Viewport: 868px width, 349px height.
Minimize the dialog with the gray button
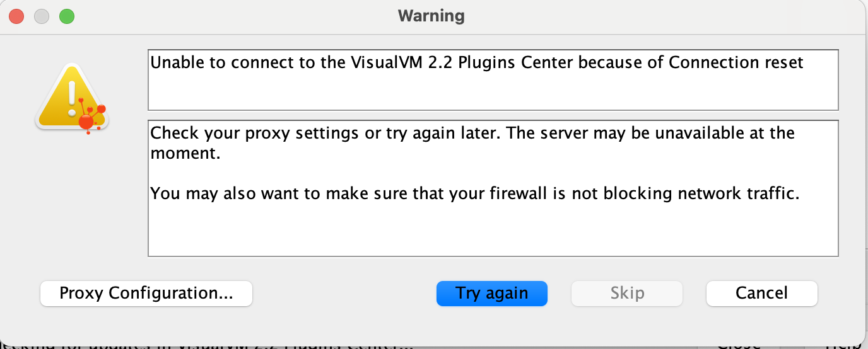pyautogui.click(x=42, y=16)
